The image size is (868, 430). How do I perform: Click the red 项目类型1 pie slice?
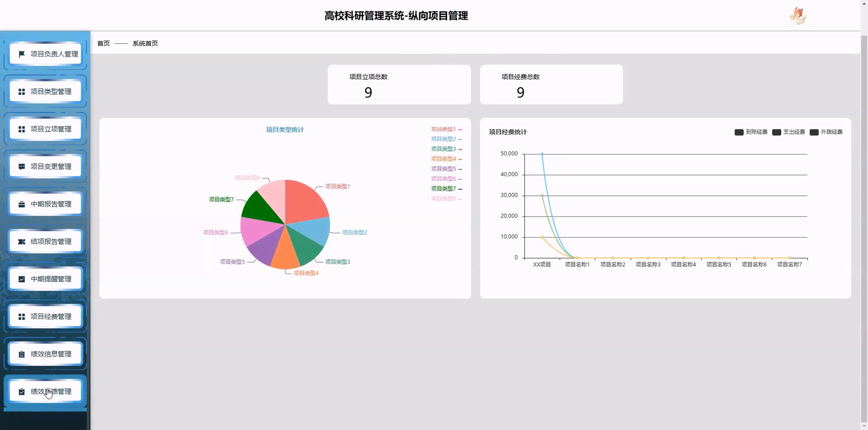pyautogui.click(x=305, y=202)
